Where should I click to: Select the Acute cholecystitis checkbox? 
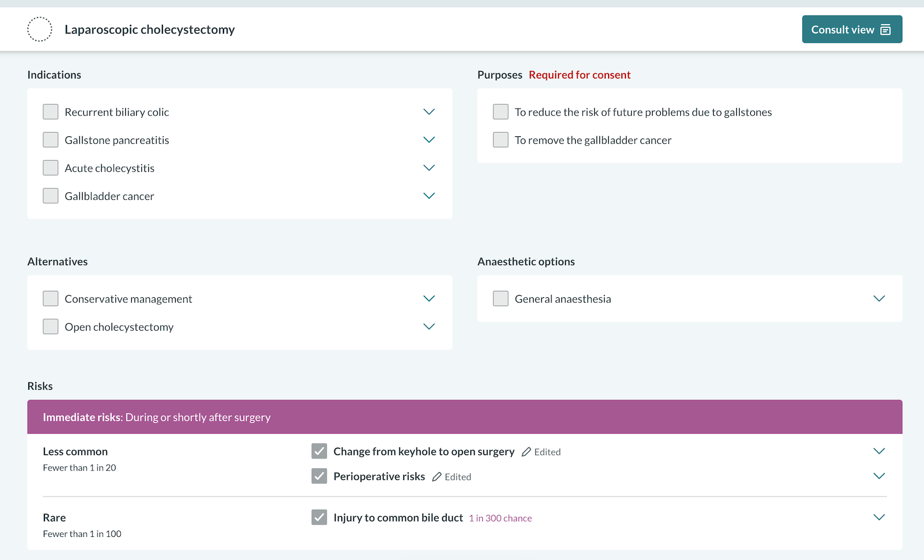point(50,167)
